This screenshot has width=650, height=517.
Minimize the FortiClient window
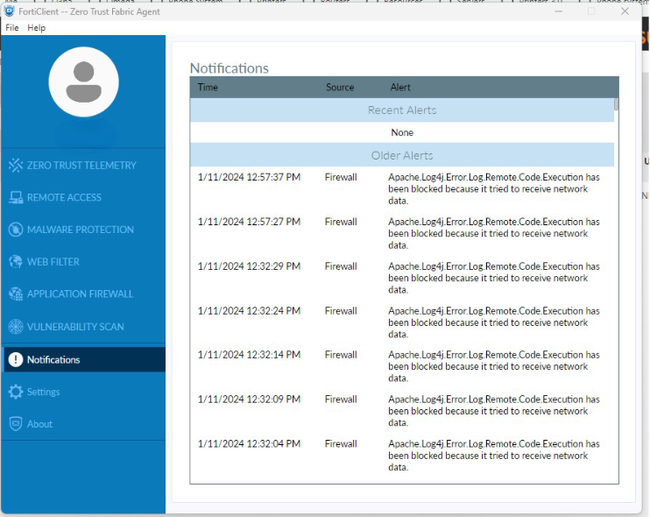point(558,11)
